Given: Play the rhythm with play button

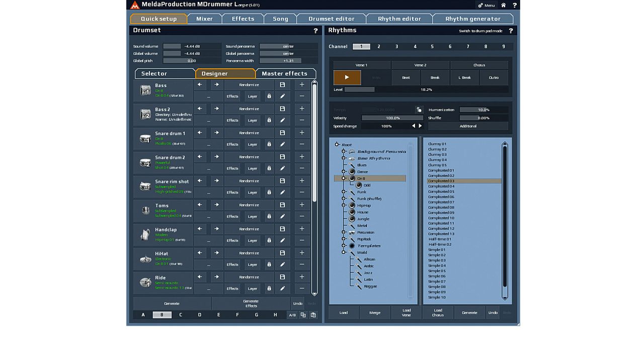Looking at the screenshot, I should 347,77.
